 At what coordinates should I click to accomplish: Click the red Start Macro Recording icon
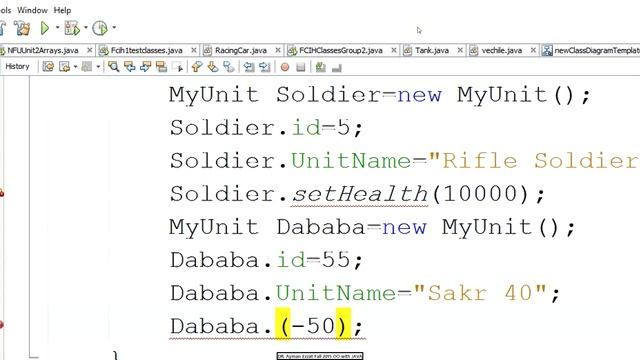click(285, 67)
